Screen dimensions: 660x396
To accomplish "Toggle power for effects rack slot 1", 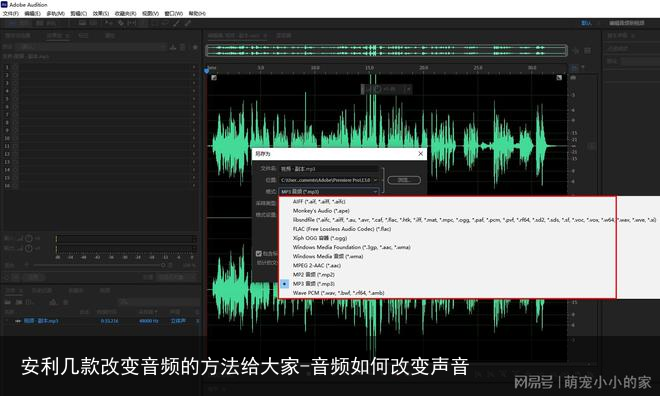I will 15,67.
